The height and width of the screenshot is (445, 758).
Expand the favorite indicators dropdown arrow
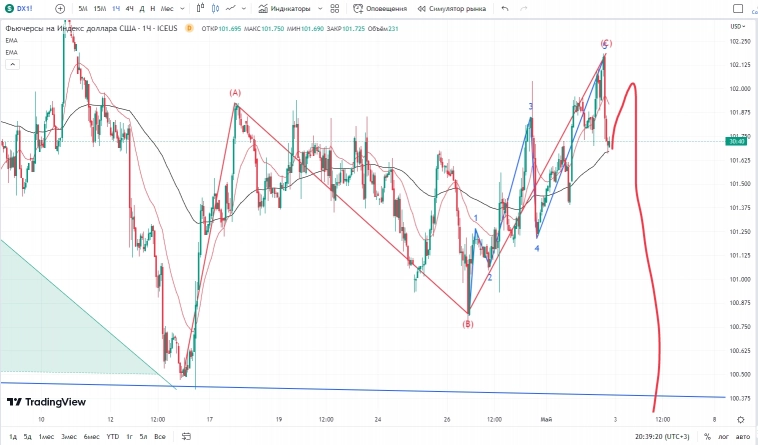(320, 9)
